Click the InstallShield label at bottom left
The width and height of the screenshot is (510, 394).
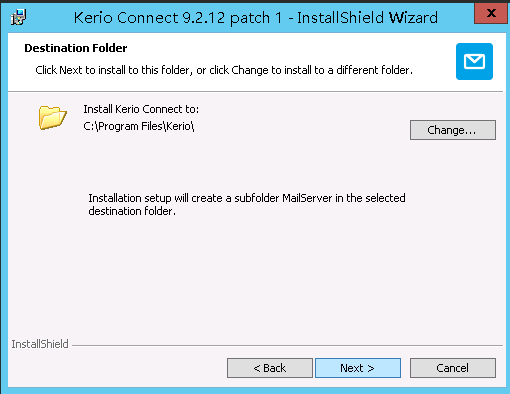[40, 344]
